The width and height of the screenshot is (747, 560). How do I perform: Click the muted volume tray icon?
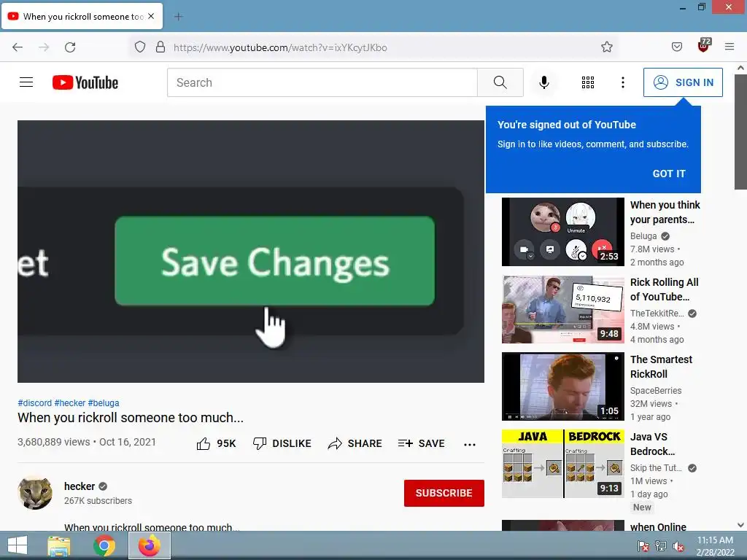(x=678, y=546)
